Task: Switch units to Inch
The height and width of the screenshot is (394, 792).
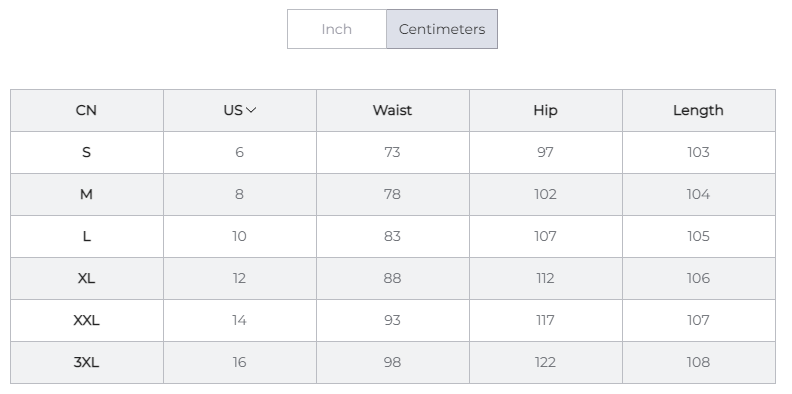Action: click(337, 29)
